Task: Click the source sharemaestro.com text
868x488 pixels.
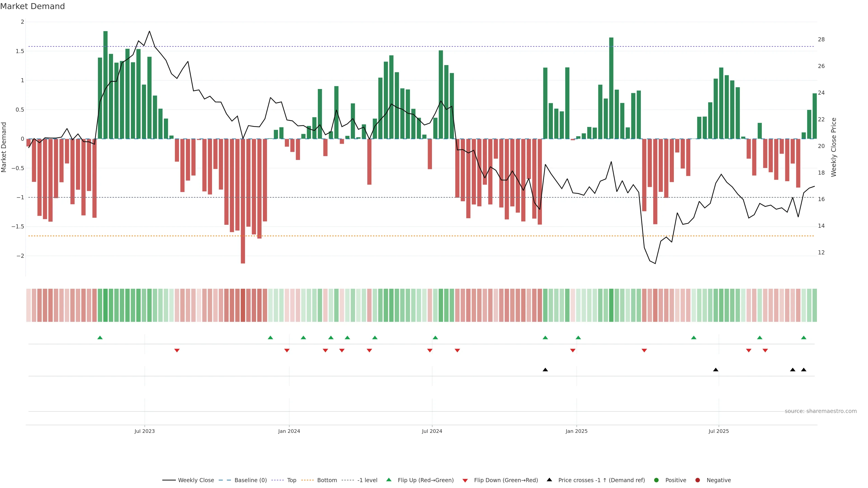Action: [x=821, y=411]
